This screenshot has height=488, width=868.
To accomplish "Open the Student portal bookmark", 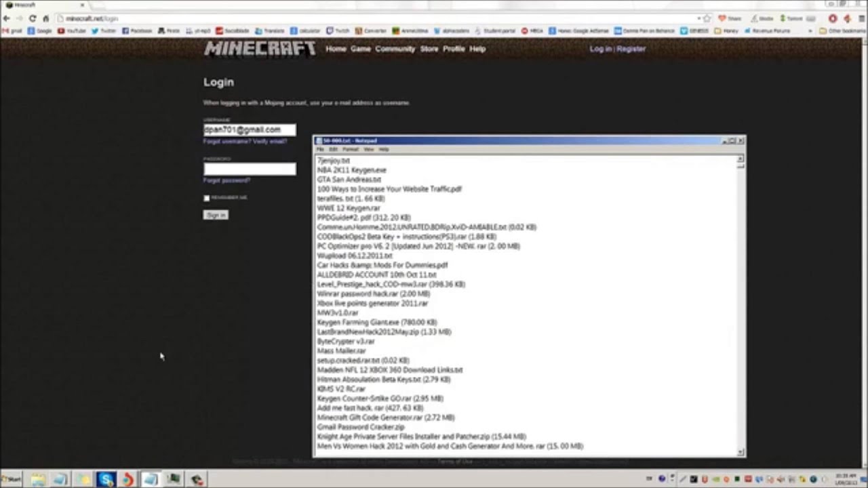I will point(495,30).
